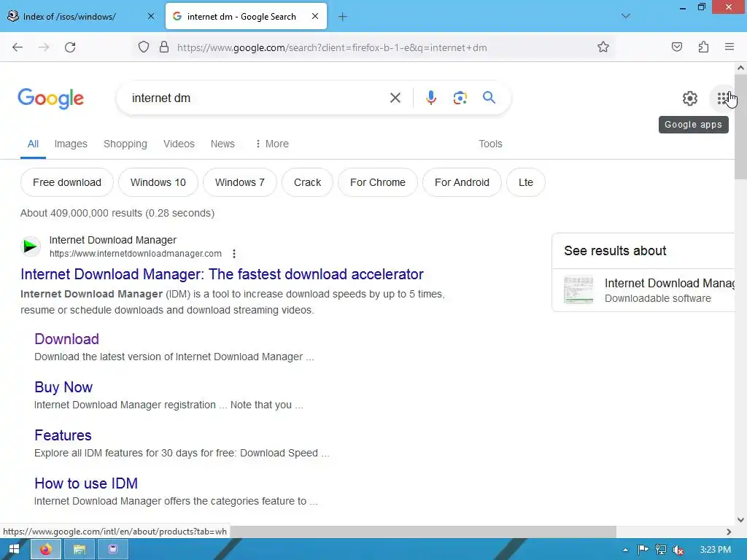747x560 pixels.
Task: Click the muted speaker tray icon
Action: coord(678,550)
